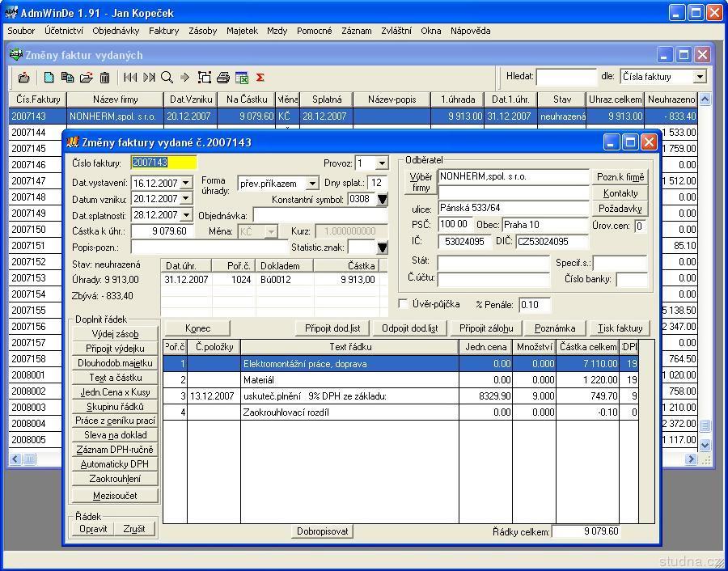728x571 pixels.
Task: Click the new document icon in toolbar
Action: click(49, 78)
